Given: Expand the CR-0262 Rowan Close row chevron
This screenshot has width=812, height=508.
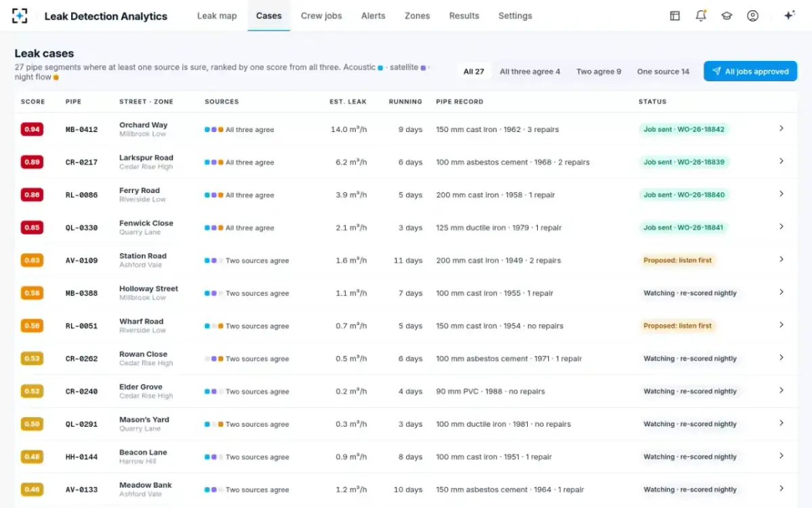Looking at the screenshot, I should click(782, 358).
